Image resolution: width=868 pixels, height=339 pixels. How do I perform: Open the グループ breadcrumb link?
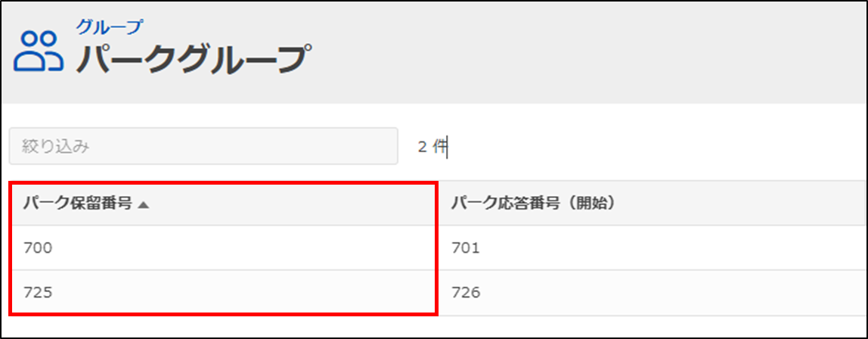pos(110,26)
